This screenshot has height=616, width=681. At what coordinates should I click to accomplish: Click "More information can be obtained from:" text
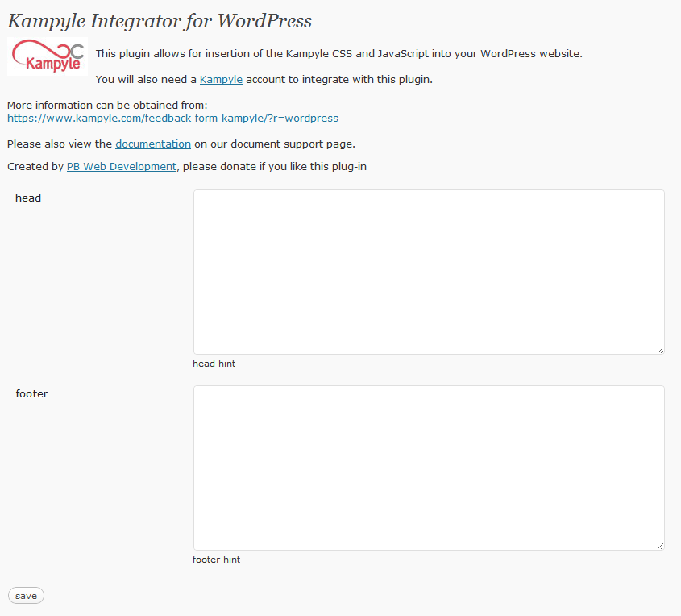(107, 105)
